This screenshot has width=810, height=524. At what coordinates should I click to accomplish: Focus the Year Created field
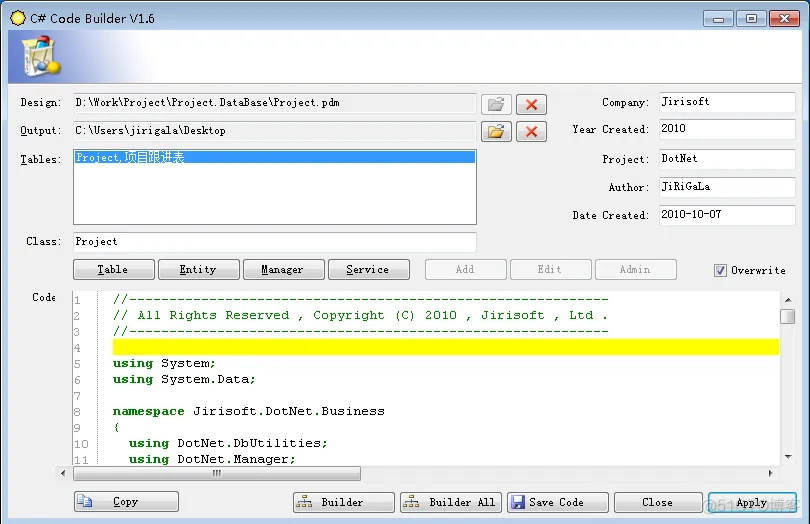[x=727, y=129]
